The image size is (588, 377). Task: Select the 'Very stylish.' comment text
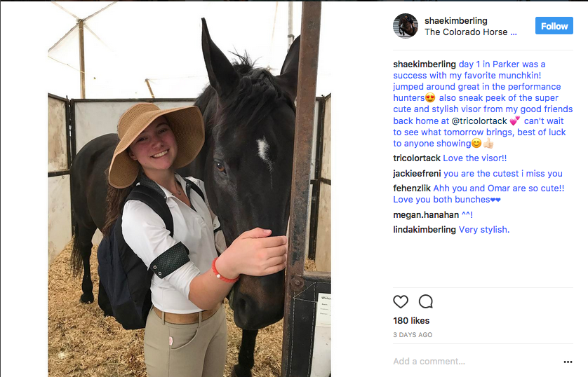tap(483, 230)
